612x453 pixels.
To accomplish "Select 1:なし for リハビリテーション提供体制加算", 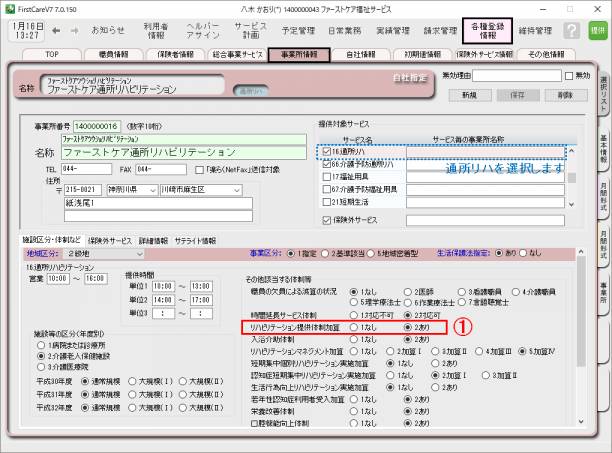I will 352,327.
